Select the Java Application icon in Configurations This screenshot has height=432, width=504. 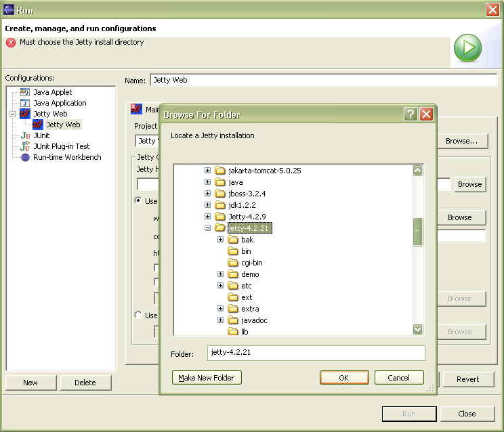[25, 103]
